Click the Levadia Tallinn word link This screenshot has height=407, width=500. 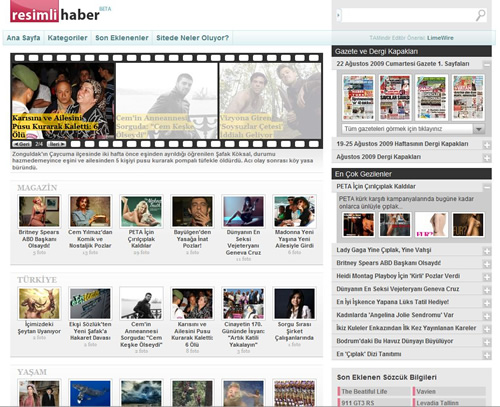[437, 403]
